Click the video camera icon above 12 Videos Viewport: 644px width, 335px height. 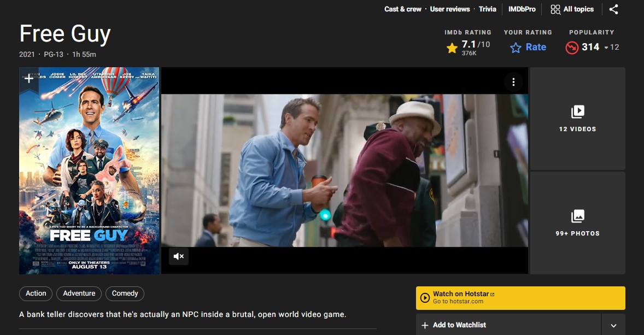(x=577, y=111)
